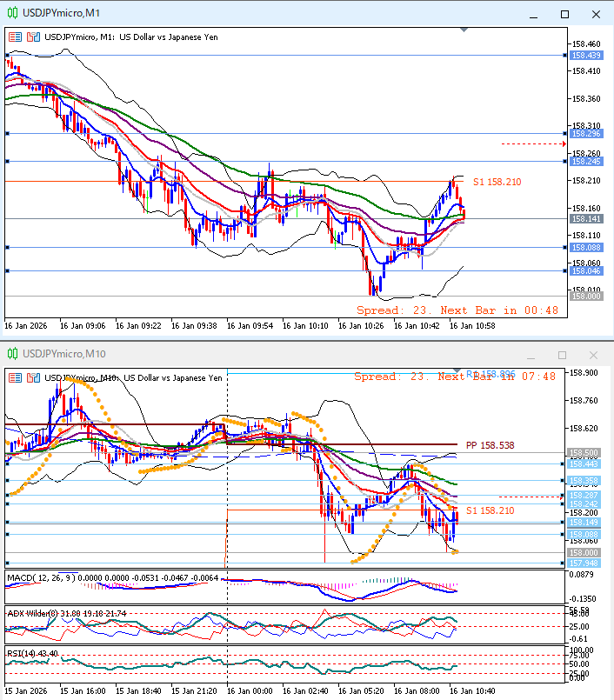The image size is (614, 700).
Task: Click the chart shift triangle marker on M1 chart
Action: point(464,30)
